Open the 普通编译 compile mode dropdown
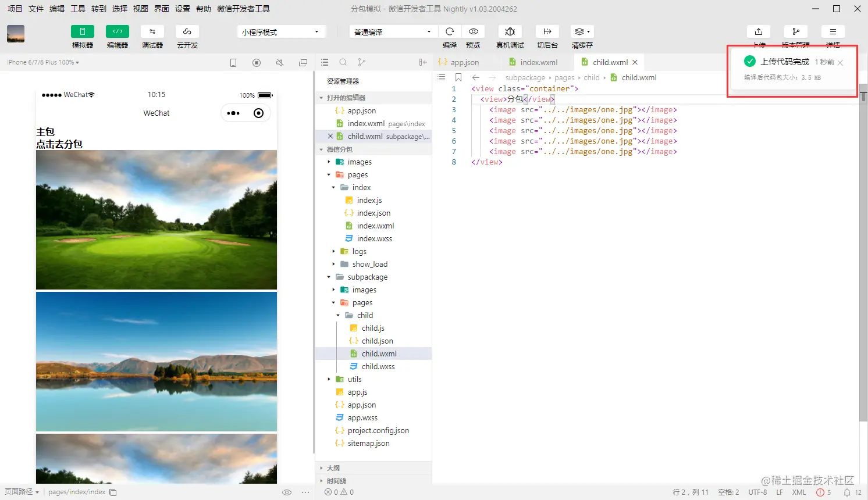868x500 pixels. (x=393, y=32)
